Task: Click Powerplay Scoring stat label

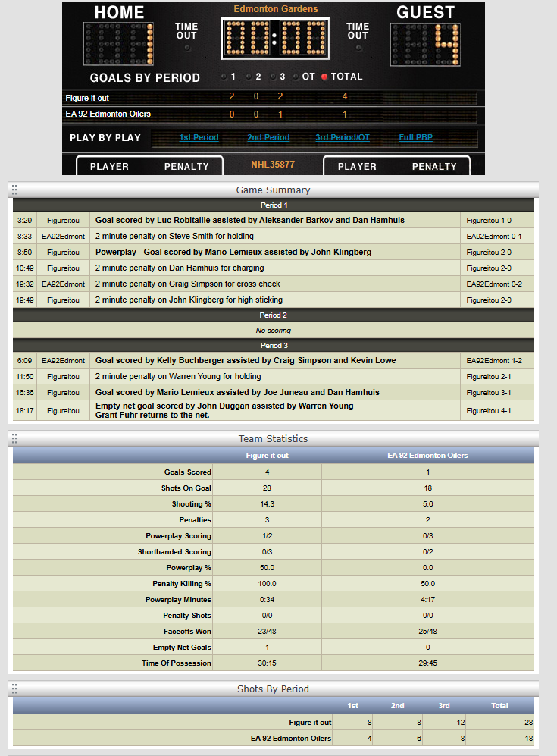Action: (178, 536)
